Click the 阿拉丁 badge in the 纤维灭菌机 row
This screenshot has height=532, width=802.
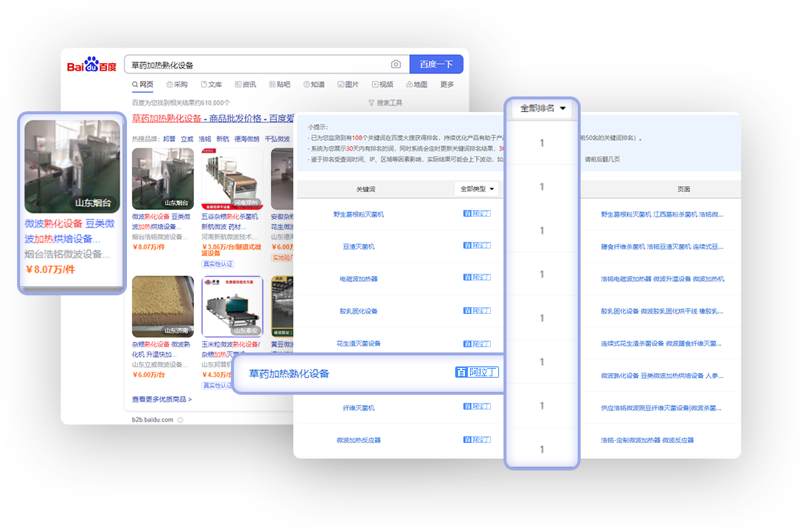477,407
